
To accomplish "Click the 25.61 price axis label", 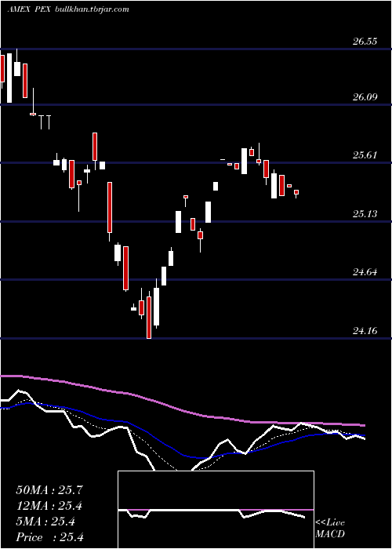I will pyautogui.click(x=365, y=155).
